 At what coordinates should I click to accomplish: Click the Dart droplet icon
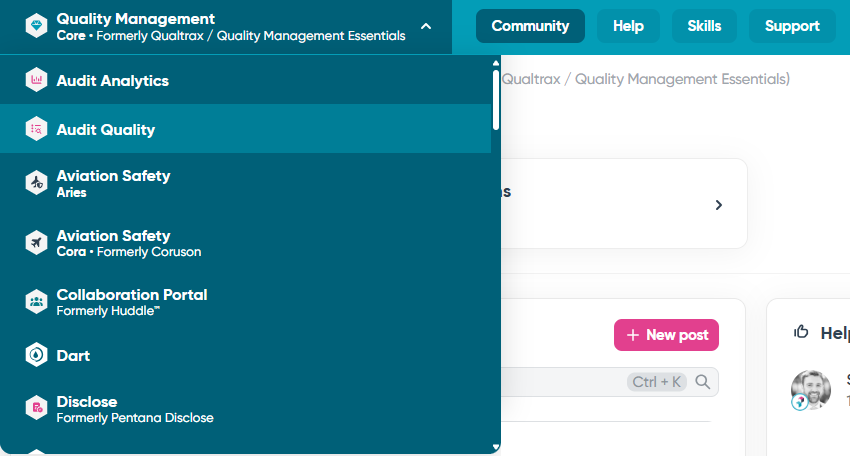tap(37, 355)
